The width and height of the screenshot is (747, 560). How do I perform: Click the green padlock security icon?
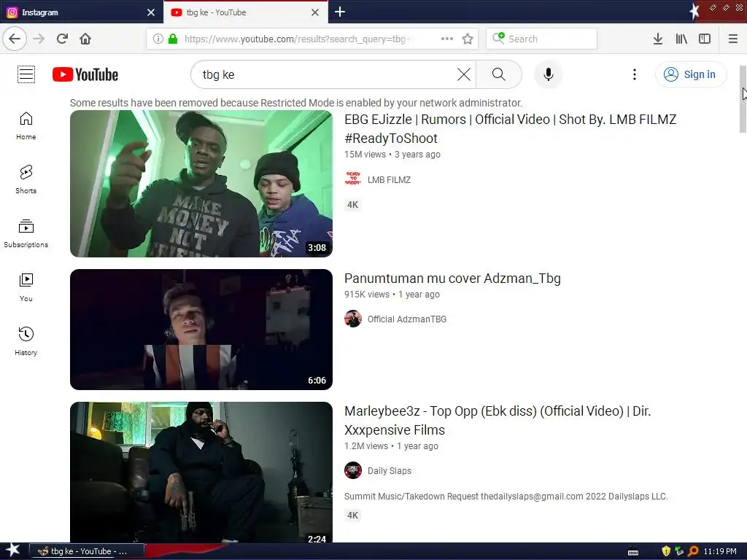click(x=173, y=39)
